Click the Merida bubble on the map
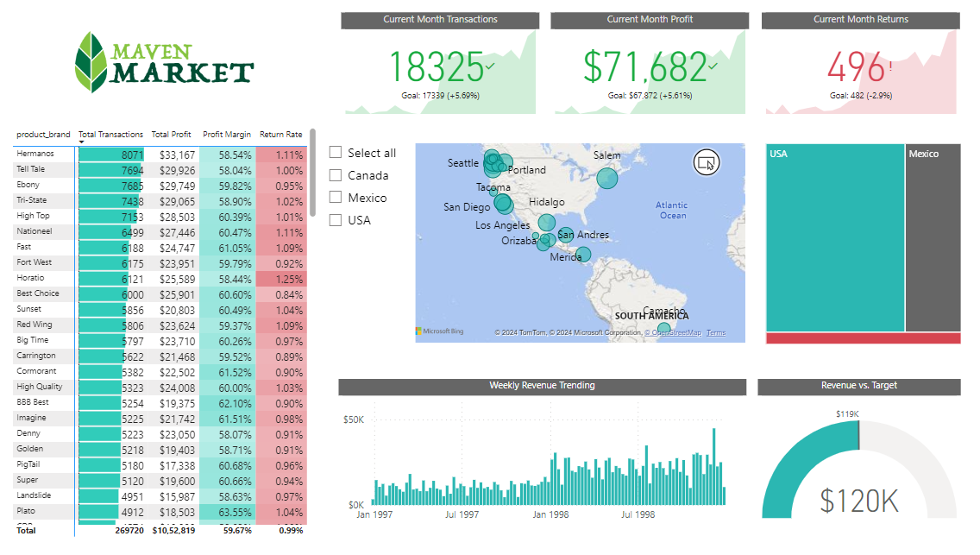980x555 pixels. 583,254
